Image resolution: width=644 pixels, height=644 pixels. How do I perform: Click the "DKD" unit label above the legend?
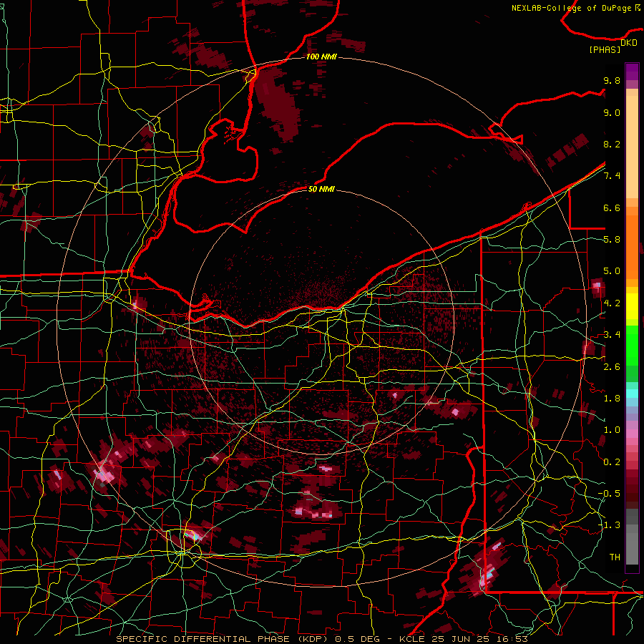629,43
